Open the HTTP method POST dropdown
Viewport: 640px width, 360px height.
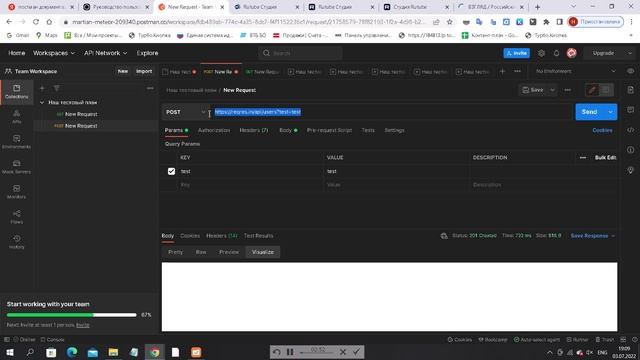click(185, 112)
